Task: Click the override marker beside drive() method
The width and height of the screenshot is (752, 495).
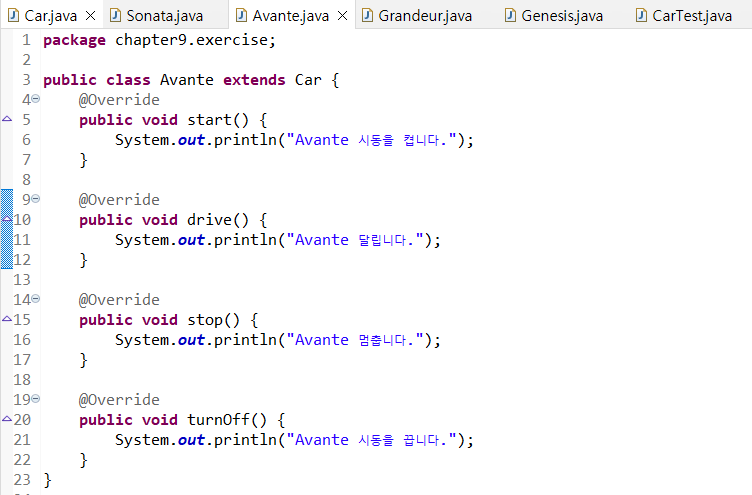Action: [x=7, y=220]
